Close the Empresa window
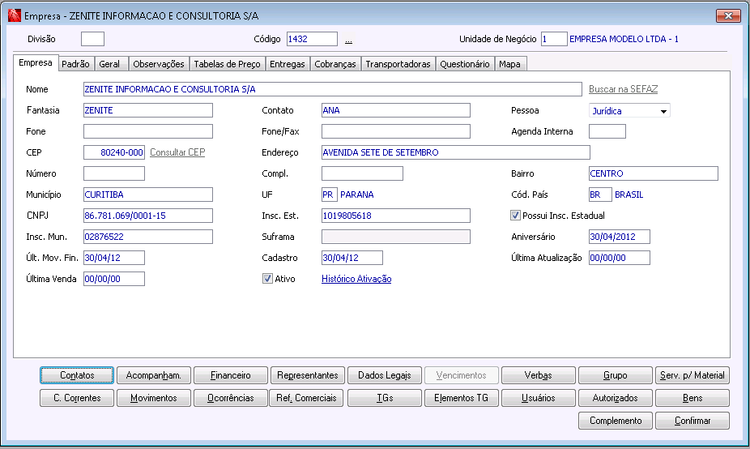The width and height of the screenshot is (750, 449). tap(728, 16)
